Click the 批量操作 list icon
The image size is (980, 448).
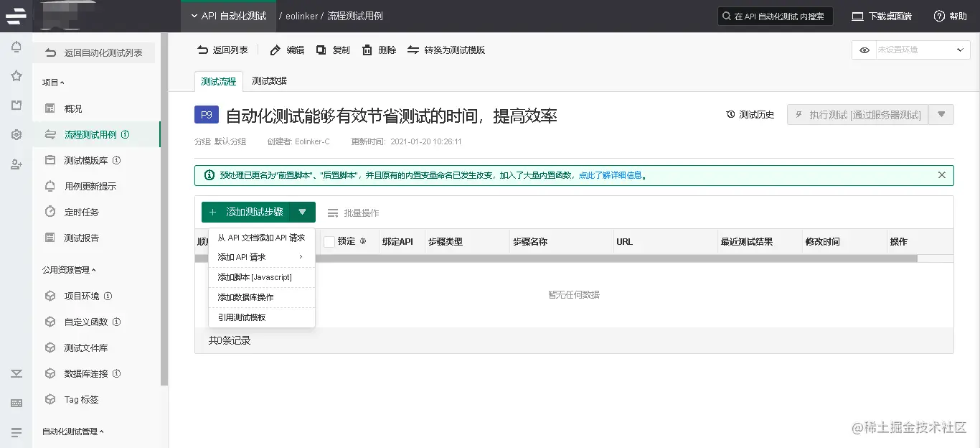pyautogui.click(x=333, y=213)
